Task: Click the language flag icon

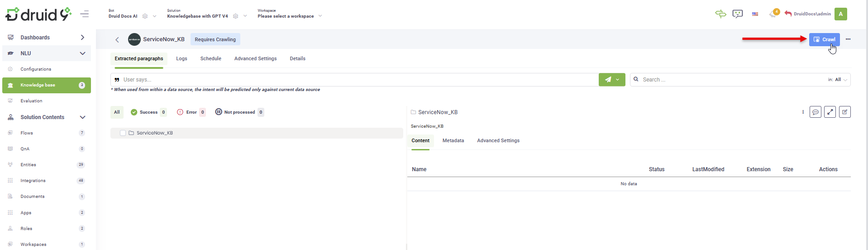Action: pos(755,14)
